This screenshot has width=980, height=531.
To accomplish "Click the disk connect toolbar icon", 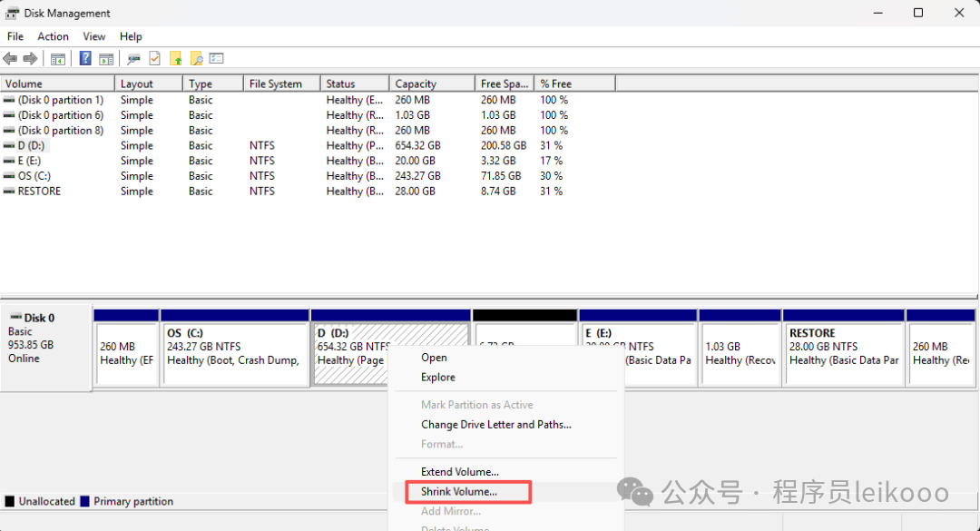I will coord(134,59).
